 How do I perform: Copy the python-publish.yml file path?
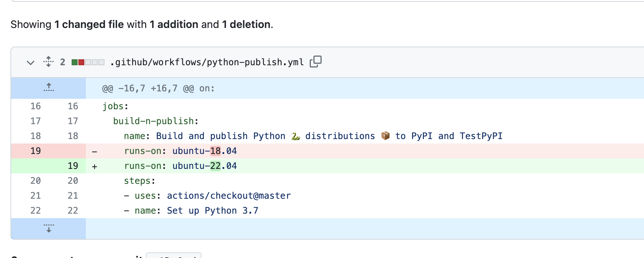tap(316, 62)
